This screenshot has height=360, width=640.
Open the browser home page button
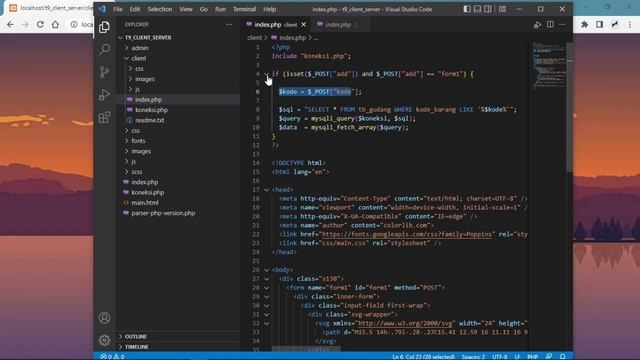point(55,24)
